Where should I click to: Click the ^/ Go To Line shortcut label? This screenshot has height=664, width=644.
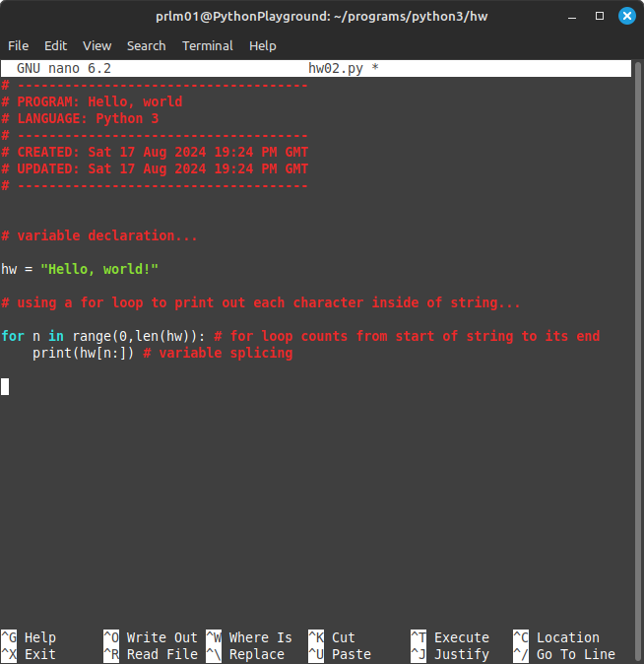(564, 654)
